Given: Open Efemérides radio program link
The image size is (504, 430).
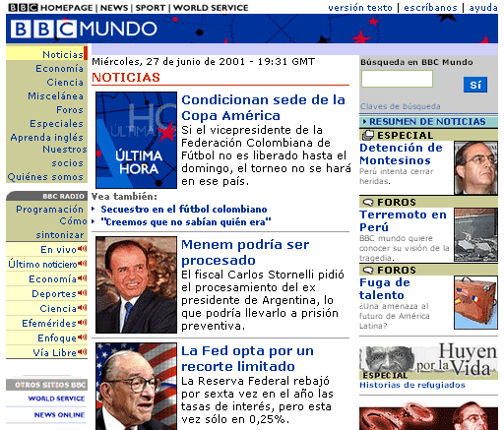Looking at the screenshot, I should 49,323.
